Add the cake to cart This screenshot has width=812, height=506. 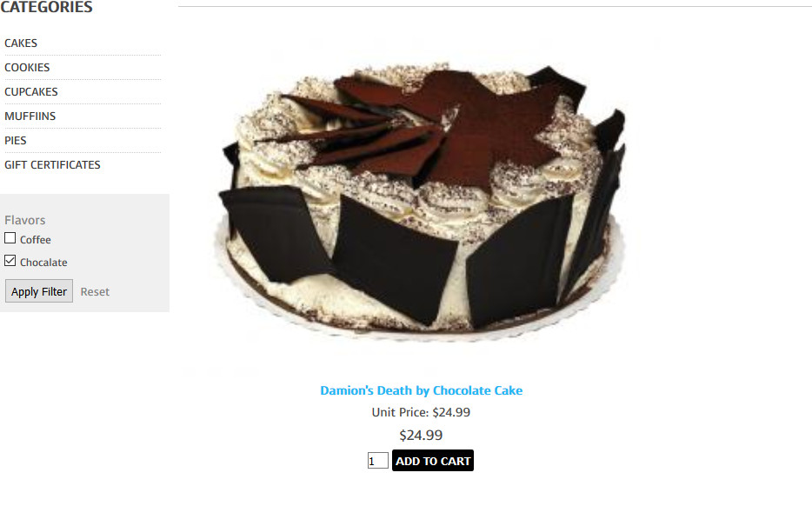433,461
